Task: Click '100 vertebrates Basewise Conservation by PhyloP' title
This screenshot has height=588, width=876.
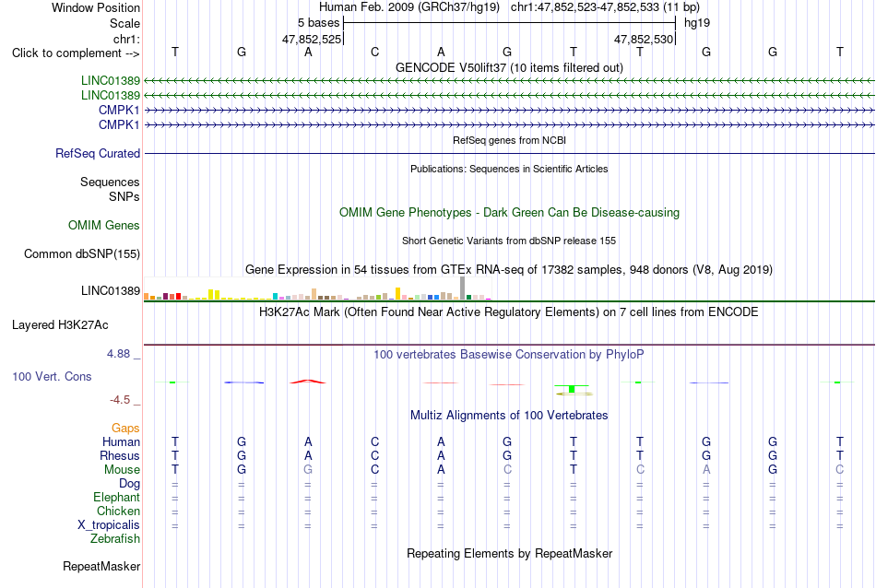Action: point(509,354)
